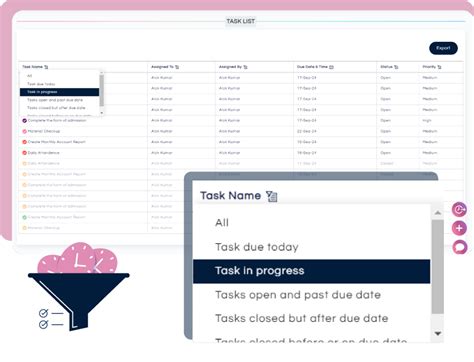Click the Export button

pyautogui.click(x=443, y=48)
